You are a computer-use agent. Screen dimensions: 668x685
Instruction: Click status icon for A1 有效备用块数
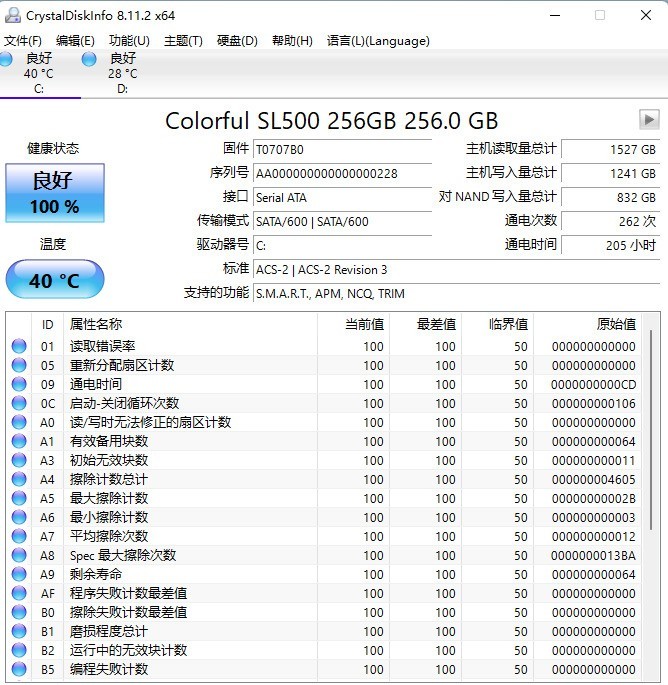(19, 441)
